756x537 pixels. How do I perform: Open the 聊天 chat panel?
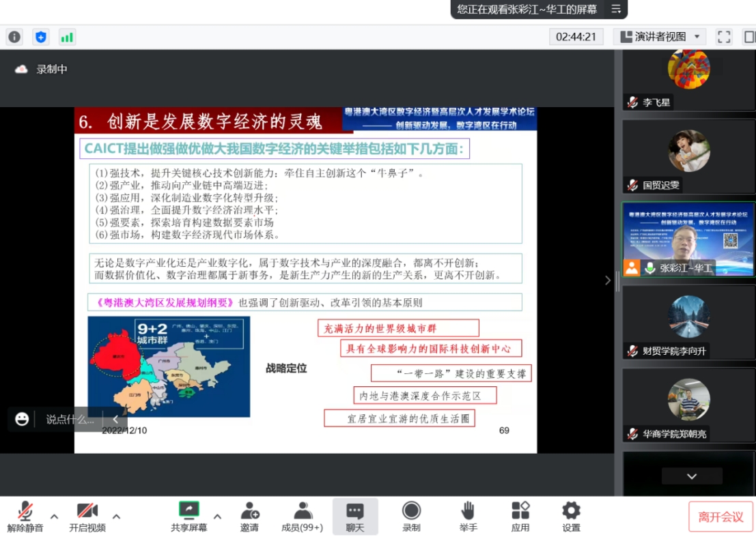[x=354, y=517]
